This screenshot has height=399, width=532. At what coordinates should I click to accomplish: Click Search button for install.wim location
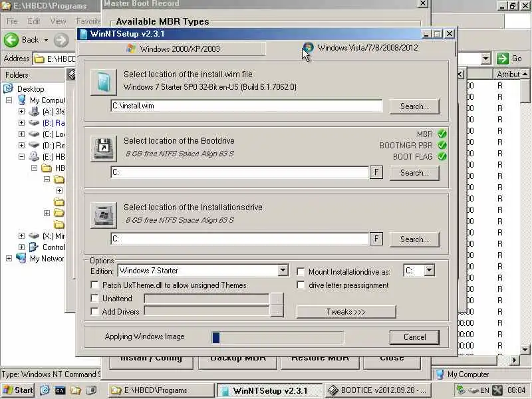pyautogui.click(x=414, y=106)
